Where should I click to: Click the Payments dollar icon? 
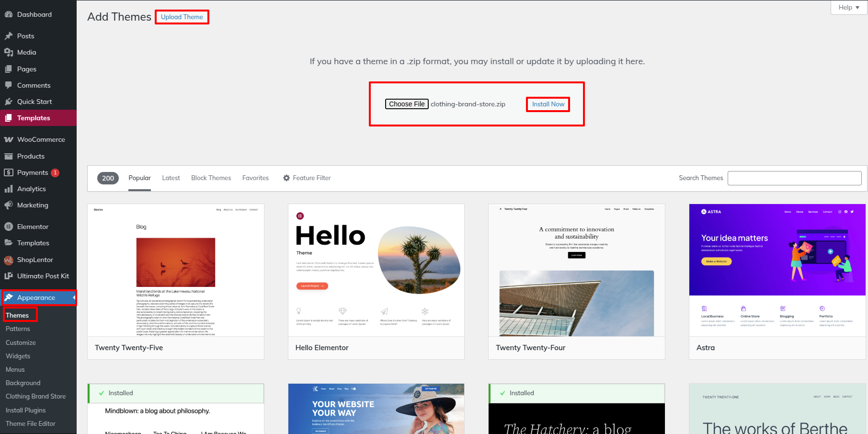pos(9,172)
